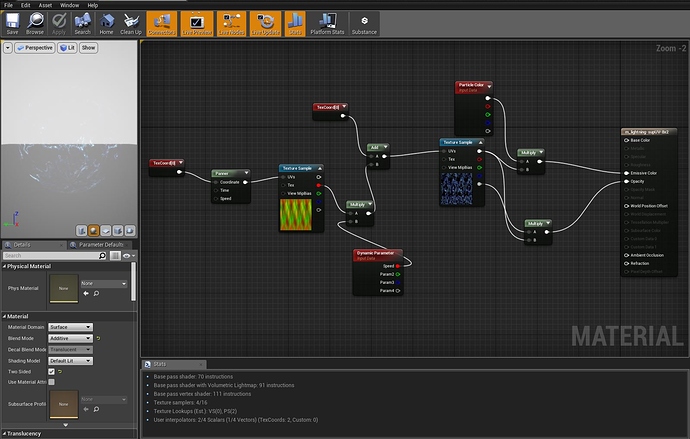
Task: Open the Lit view mode dropdown
Action: (x=67, y=48)
